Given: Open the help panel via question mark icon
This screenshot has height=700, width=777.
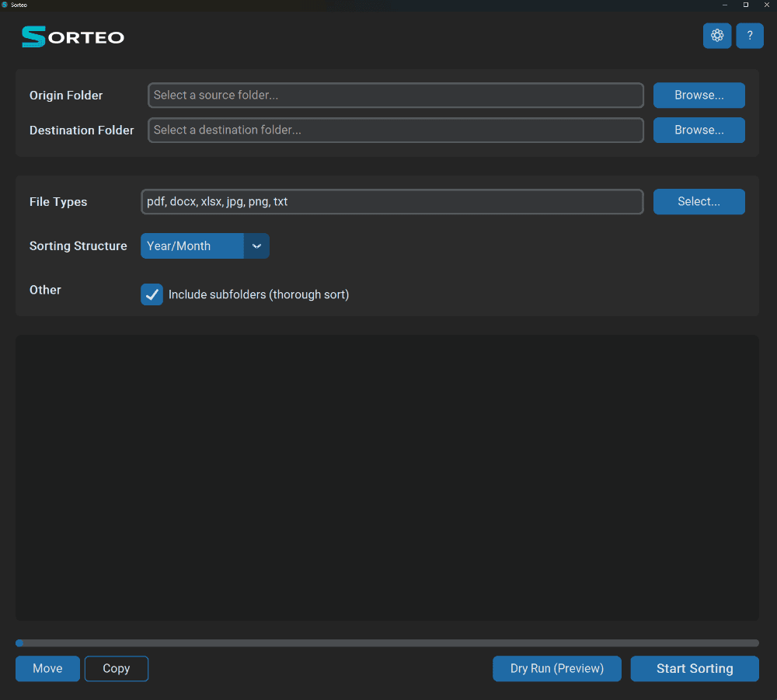Looking at the screenshot, I should 749,36.
